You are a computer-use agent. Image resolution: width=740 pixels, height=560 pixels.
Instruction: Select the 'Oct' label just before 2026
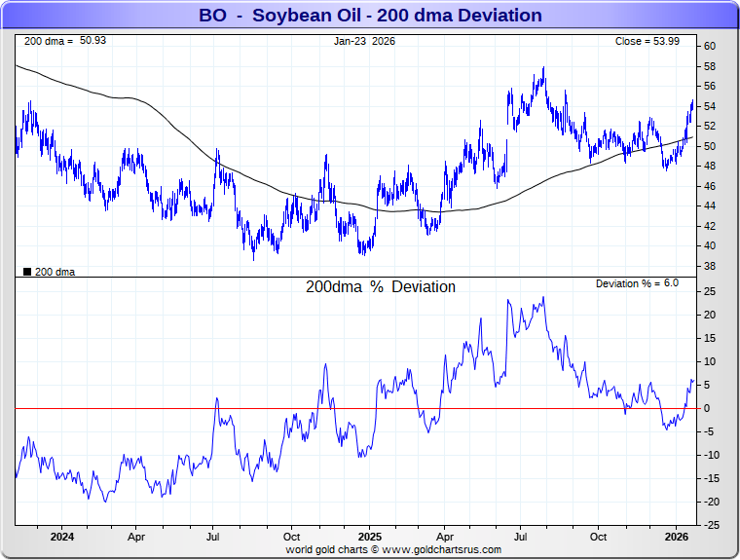tap(599, 537)
